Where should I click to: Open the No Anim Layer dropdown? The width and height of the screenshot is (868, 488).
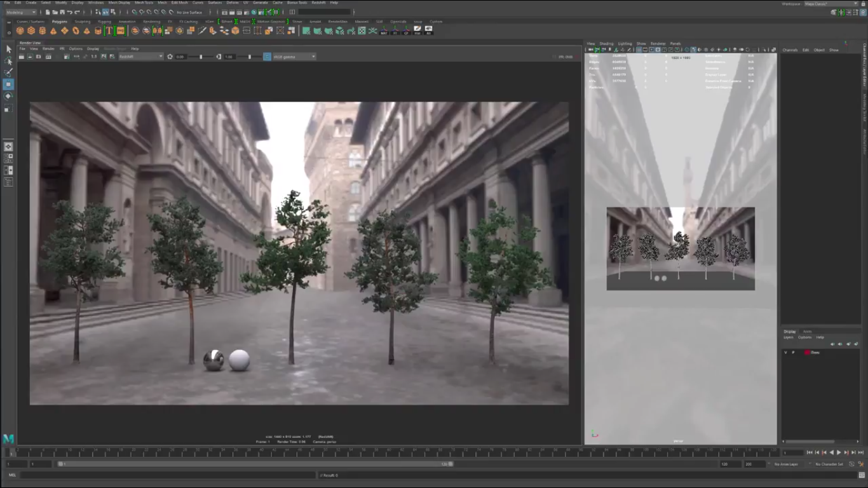tap(789, 464)
